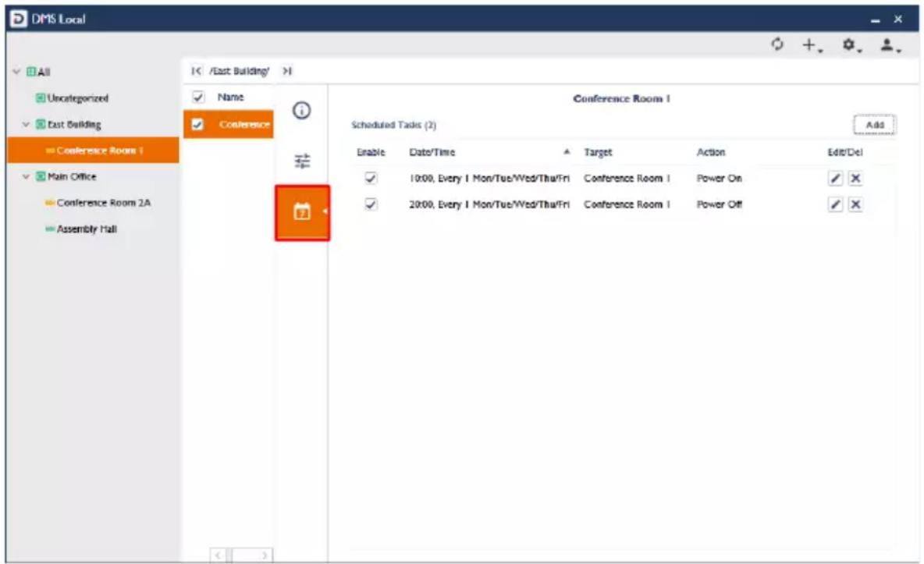This screenshot has height=564, width=924.
Task: Collapse the Main Office tree node
Action: 26,176
